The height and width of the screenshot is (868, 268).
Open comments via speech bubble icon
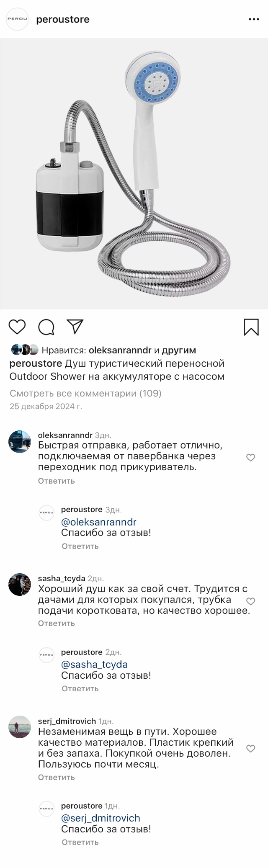pyautogui.click(x=46, y=327)
